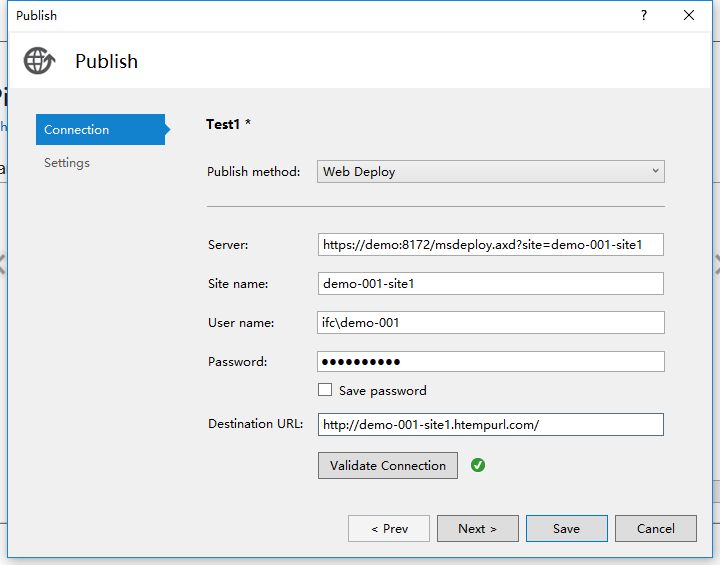Go back using the Prev button

click(x=389, y=528)
